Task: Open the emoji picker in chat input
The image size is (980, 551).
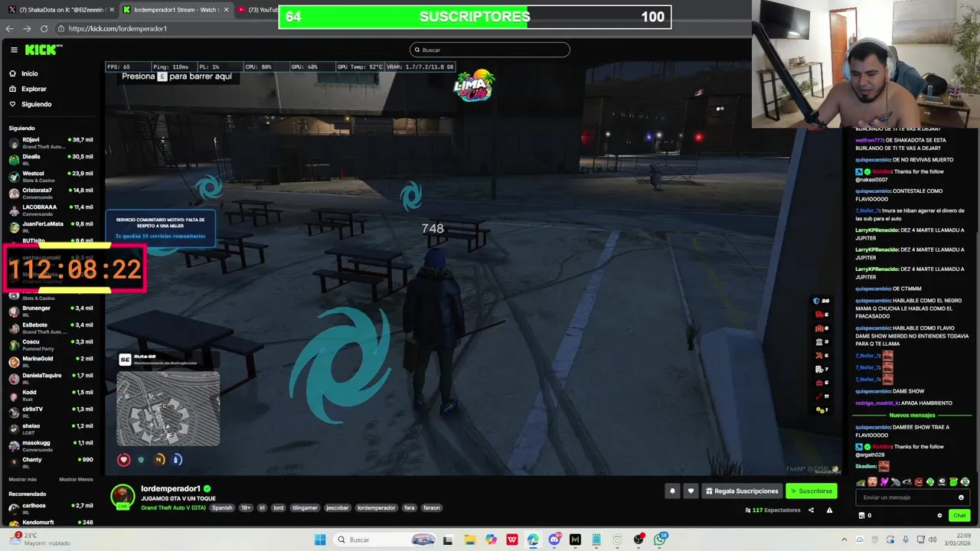Action: tap(961, 497)
